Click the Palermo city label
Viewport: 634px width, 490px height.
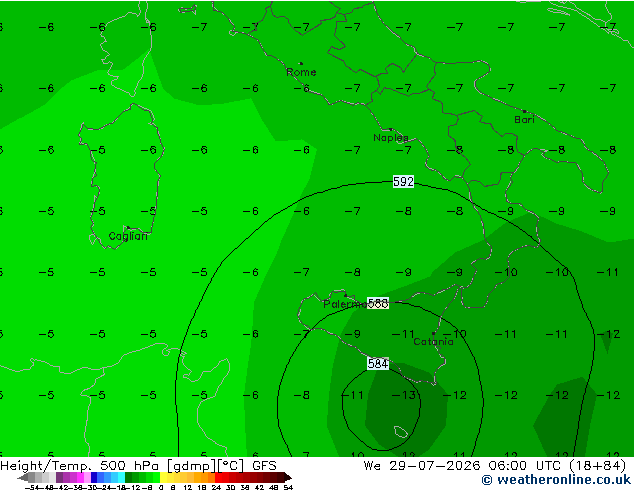(345, 304)
